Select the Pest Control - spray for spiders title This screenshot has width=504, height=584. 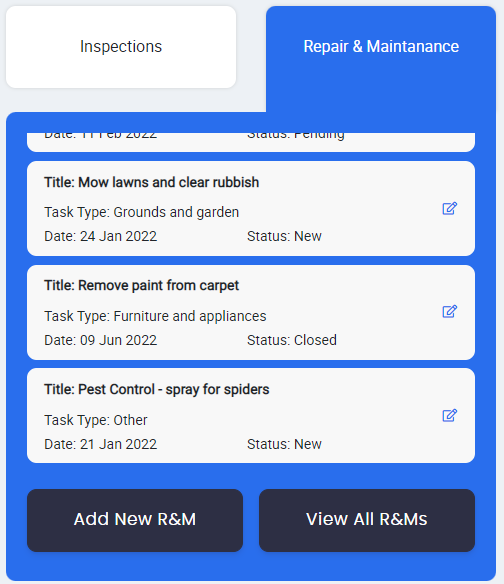157,390
